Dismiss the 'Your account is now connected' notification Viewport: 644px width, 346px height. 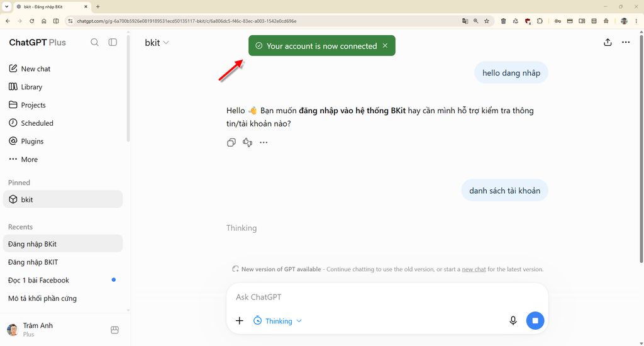[385, 46]
